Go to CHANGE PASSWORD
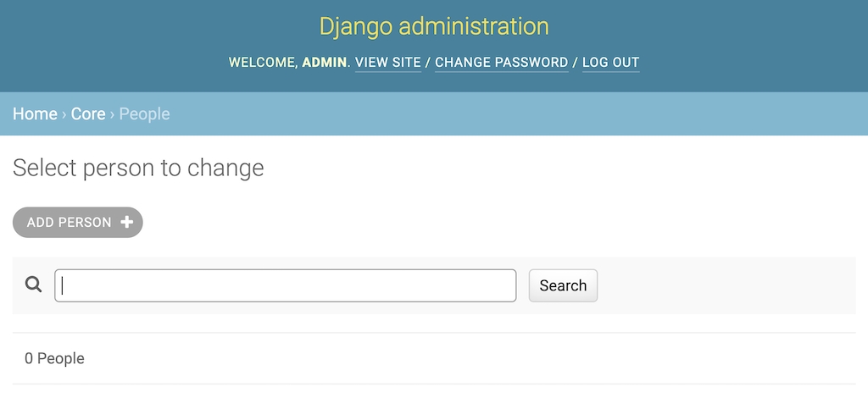The image size is (868, 409). pos(501,63)
